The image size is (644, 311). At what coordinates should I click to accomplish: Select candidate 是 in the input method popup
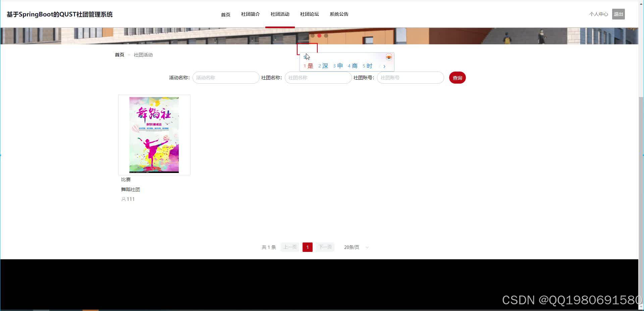pyautogui.click(x=310, y=66)
